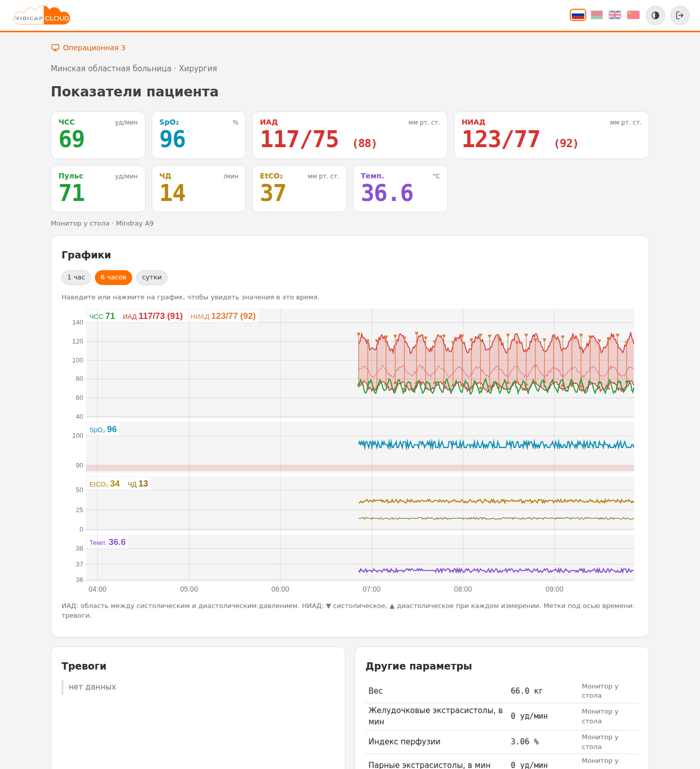Toggle dark theme contrast button
This screenshot has width=700, height=769.
click(x=655, y=15)
